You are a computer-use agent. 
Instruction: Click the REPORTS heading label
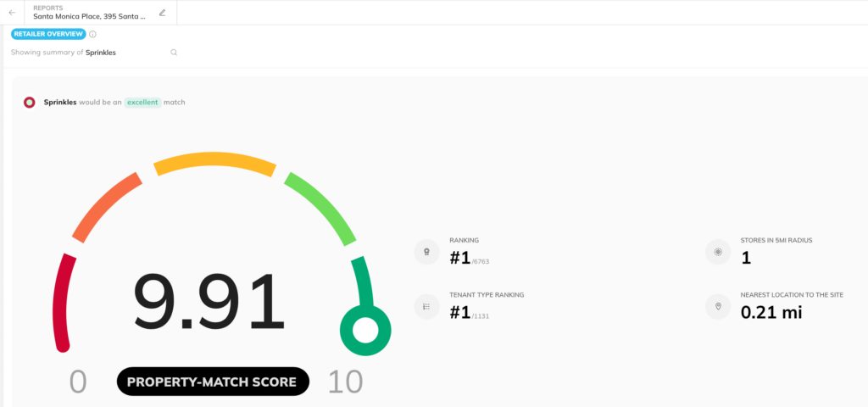tap(47, 8)
